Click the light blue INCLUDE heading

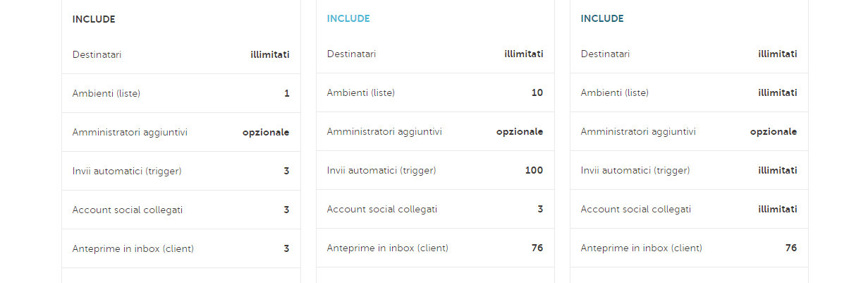point(348,18)
